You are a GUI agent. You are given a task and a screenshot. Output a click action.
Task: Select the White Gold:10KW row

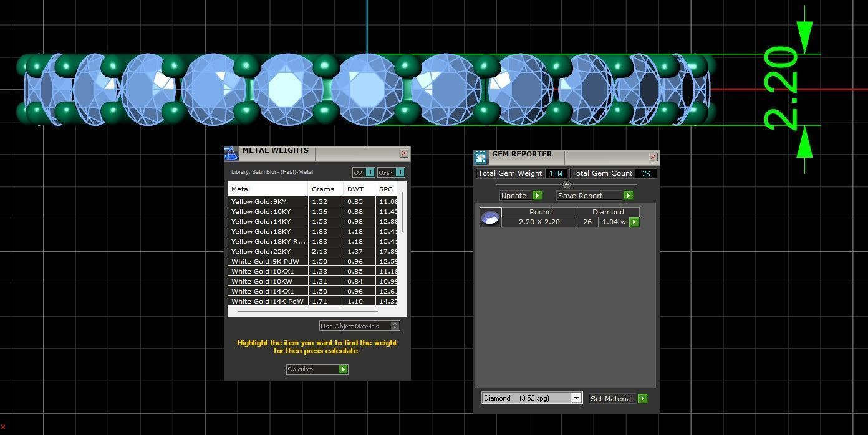coord(312,281)
